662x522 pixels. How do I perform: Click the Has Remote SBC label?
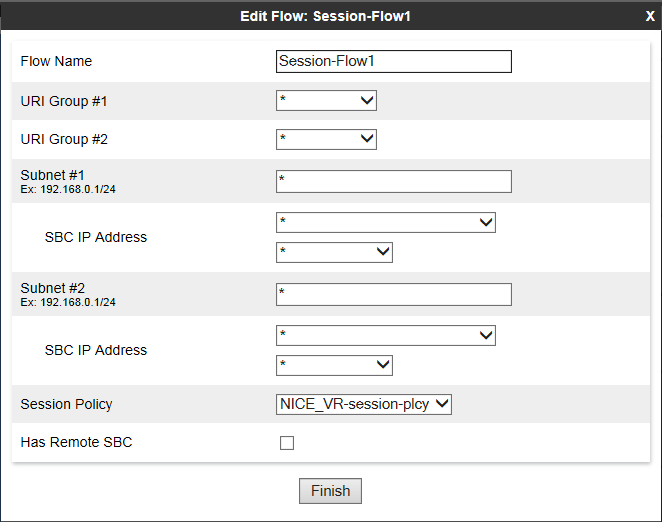(x=76, y=442)
